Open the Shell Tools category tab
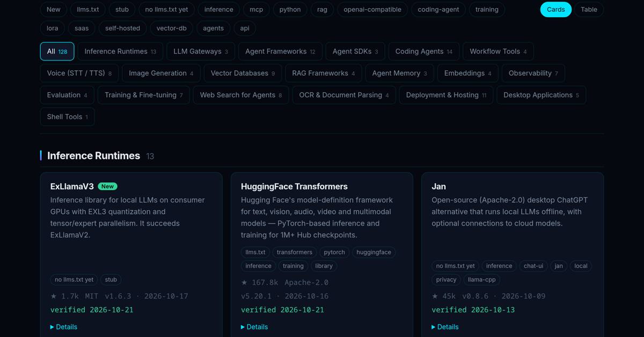 click(x=68, y=116)
